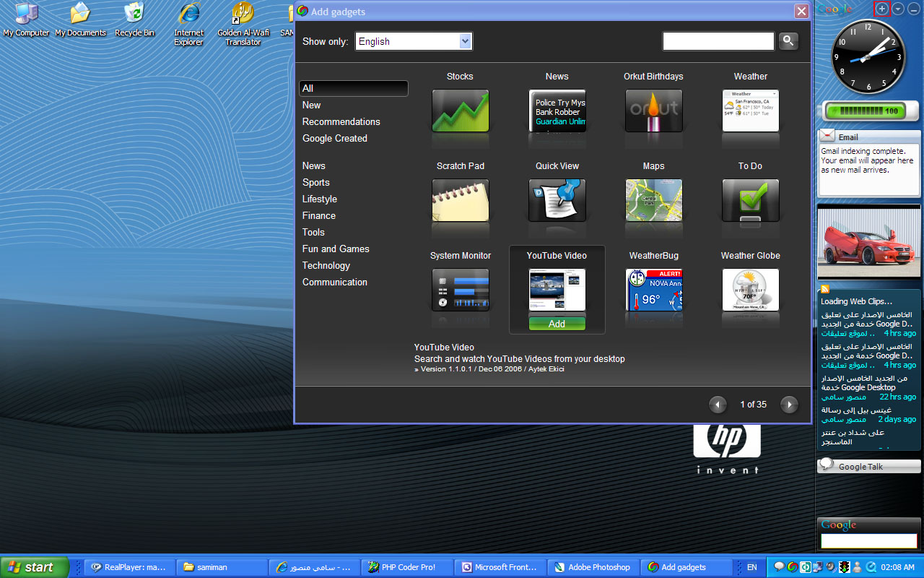The width and height of the screenshot is (924, 578).
Task: Open the Recycle Bin desktop icon
Action: tap(134, 20)
